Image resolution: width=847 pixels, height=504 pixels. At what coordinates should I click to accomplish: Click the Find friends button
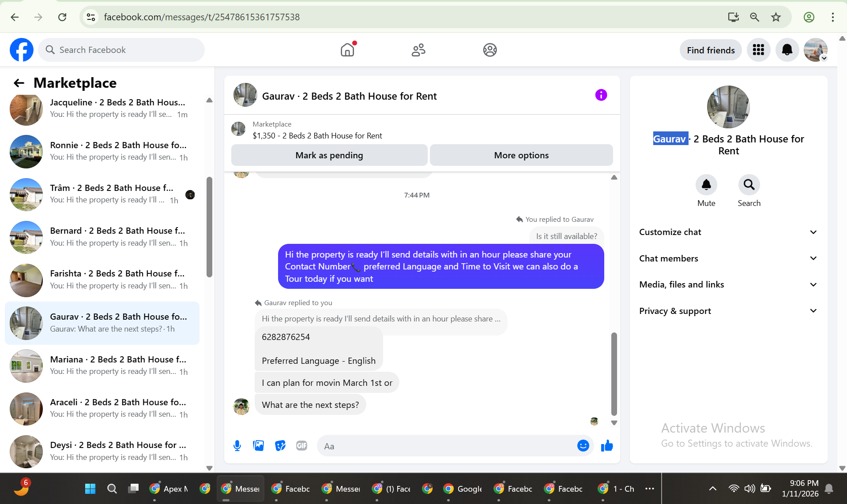point(711,50)
